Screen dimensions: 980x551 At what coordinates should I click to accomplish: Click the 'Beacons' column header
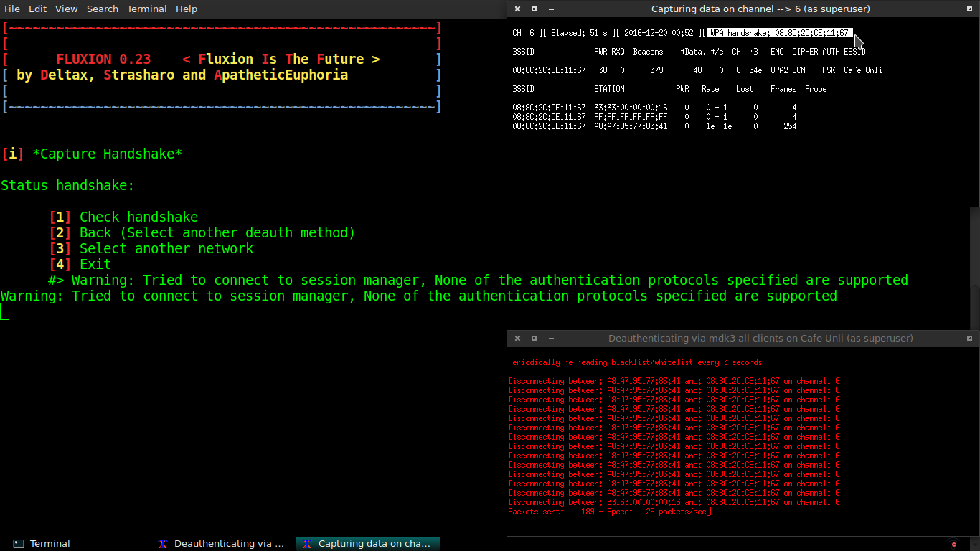[648, 52]
